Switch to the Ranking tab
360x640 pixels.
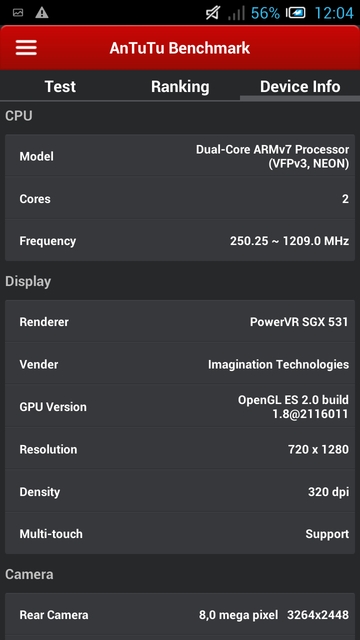click(x=180, y=87)
